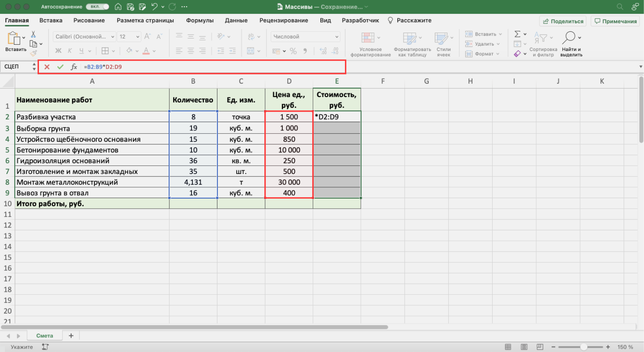
Task: Open the Calibri font name dropdown
Action: coord(112,37)
